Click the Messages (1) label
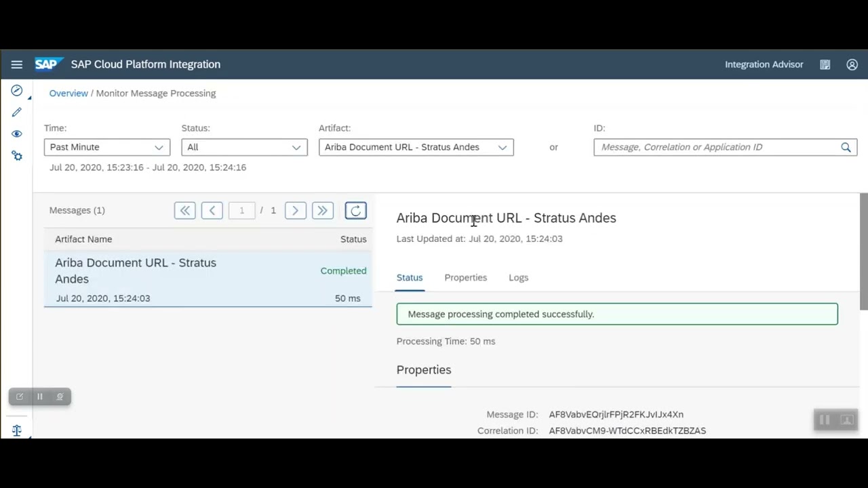 [77, 210]
